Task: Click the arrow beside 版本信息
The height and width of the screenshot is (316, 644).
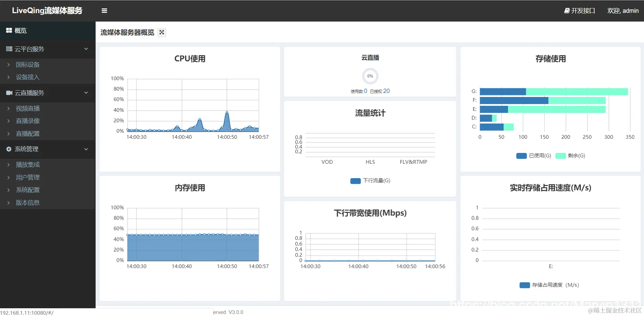Action: pos(8,203)
